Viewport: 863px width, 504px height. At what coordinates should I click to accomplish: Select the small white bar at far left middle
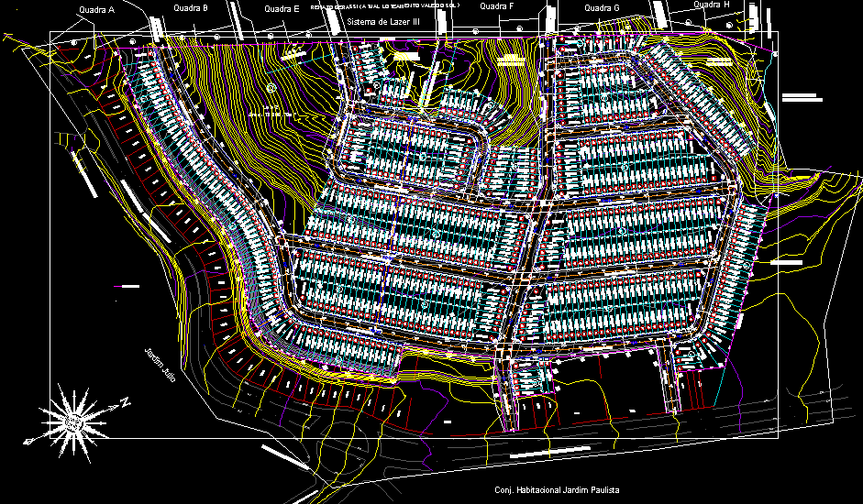129,287
